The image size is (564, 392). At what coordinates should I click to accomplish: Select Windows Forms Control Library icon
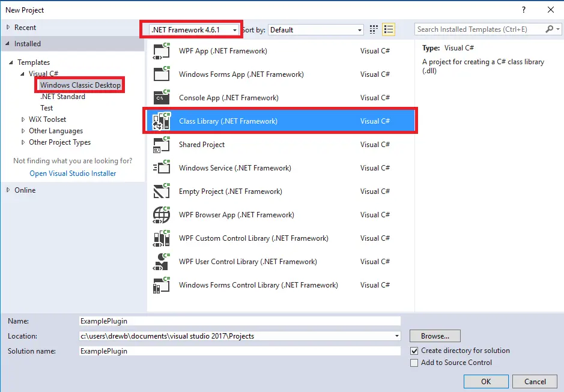pos(161,285)
